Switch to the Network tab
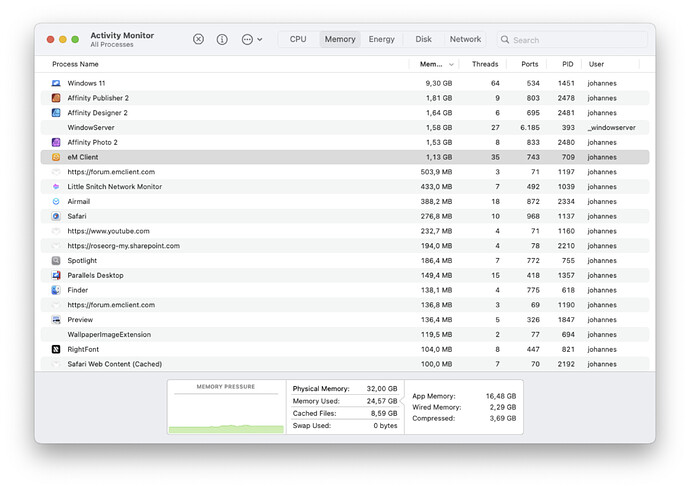 465,39
